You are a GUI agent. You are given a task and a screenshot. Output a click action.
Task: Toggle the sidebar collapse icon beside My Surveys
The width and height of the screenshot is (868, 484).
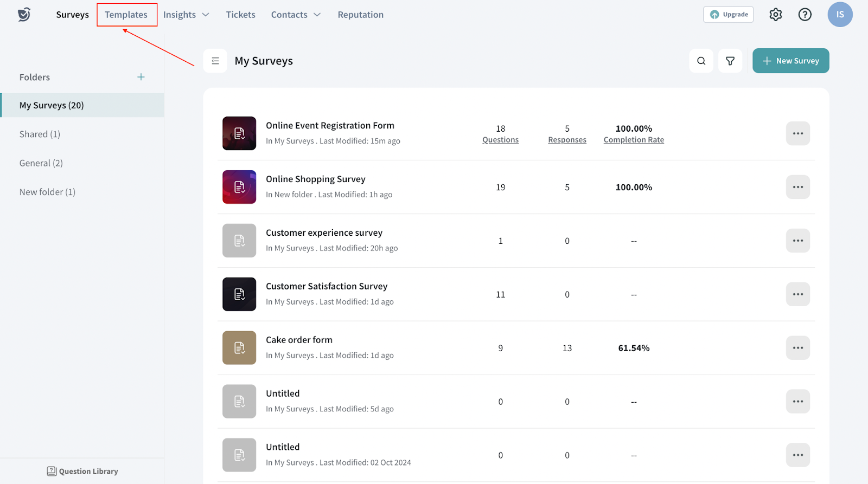[x=215, y=61]
